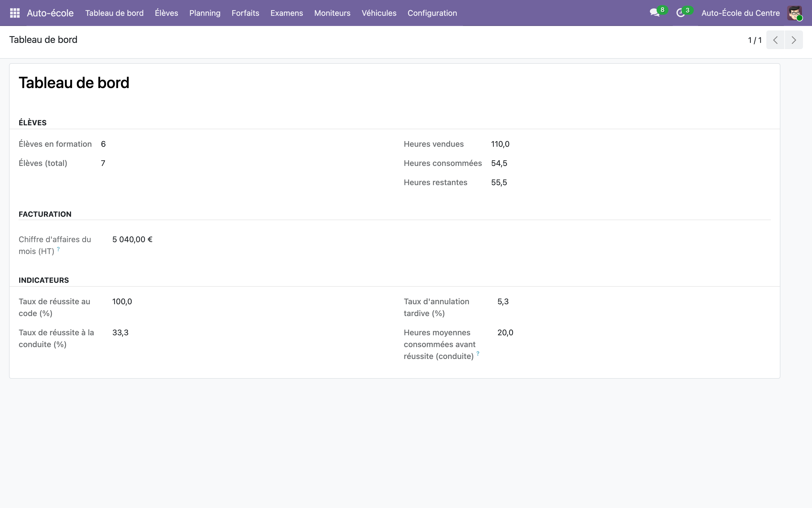
Task: Click late cancellation rate value 5,3
Action: 503,302
